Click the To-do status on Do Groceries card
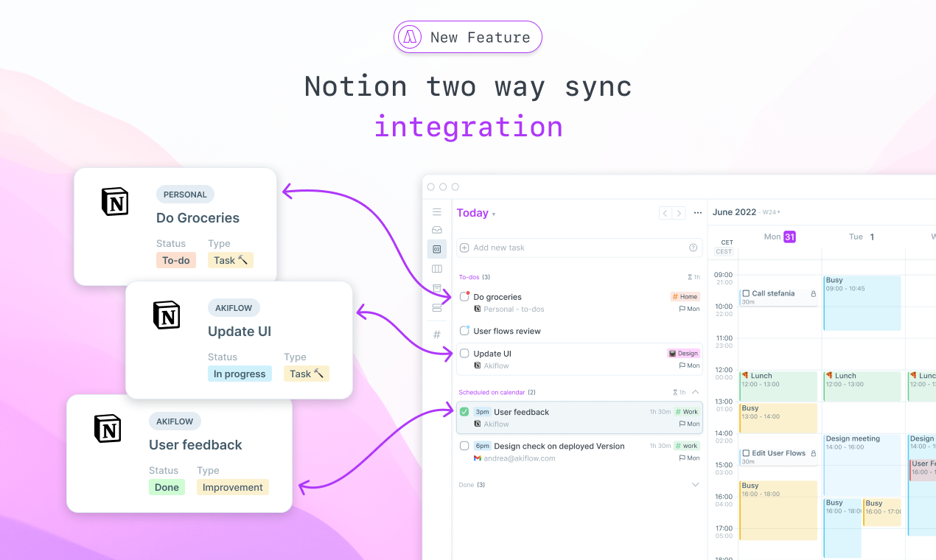This screenshot has height=560, width=936. click(176, 260)
